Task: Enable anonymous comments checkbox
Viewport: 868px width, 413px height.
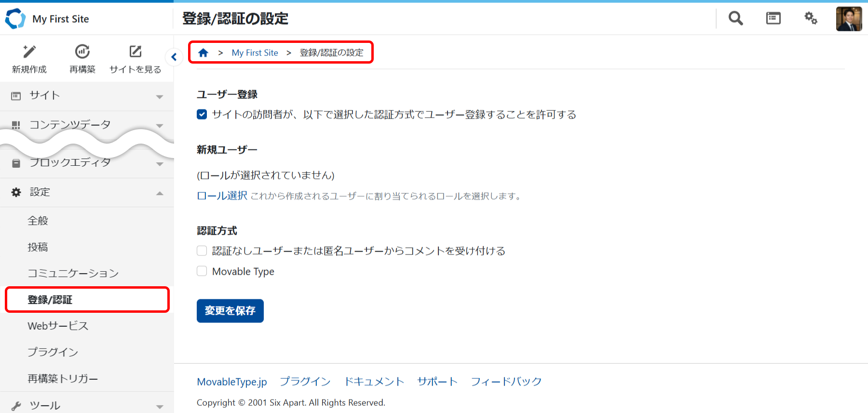Action: 202,251
